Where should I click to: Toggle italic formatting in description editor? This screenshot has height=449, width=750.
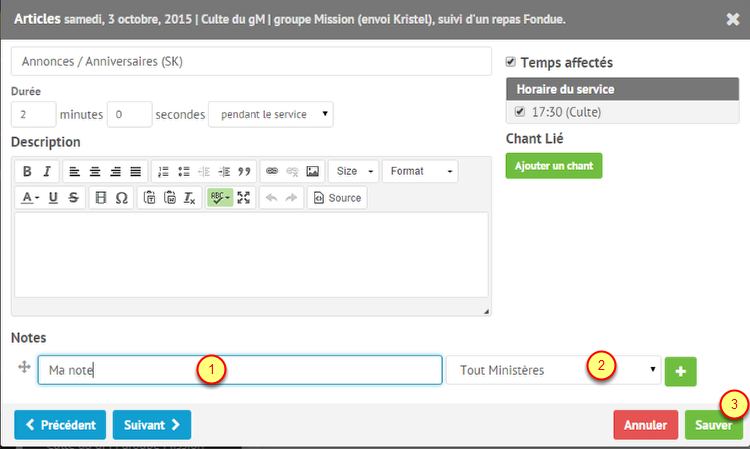click(47, 171)
